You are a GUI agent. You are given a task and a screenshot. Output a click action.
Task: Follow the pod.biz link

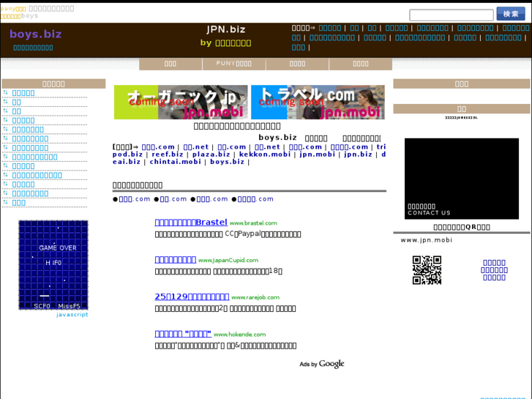127,154
